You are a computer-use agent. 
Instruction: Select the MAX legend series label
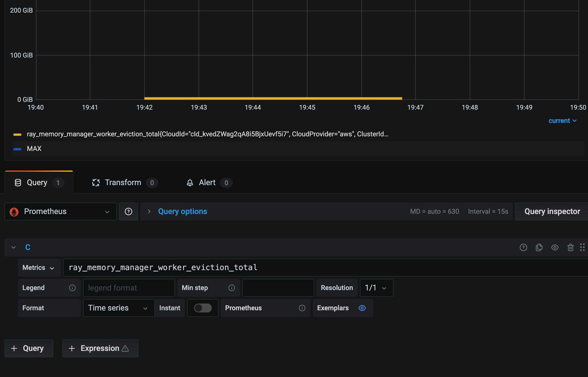[x=34, y=149]
